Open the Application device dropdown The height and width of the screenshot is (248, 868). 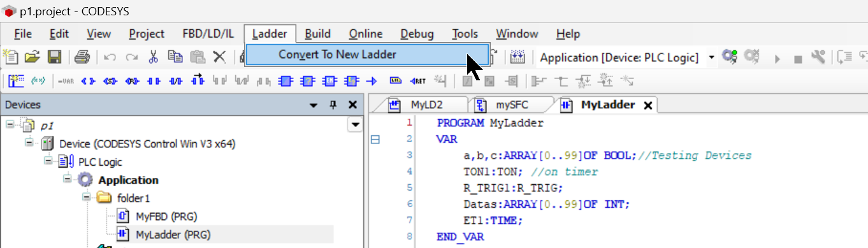point(711,57)
